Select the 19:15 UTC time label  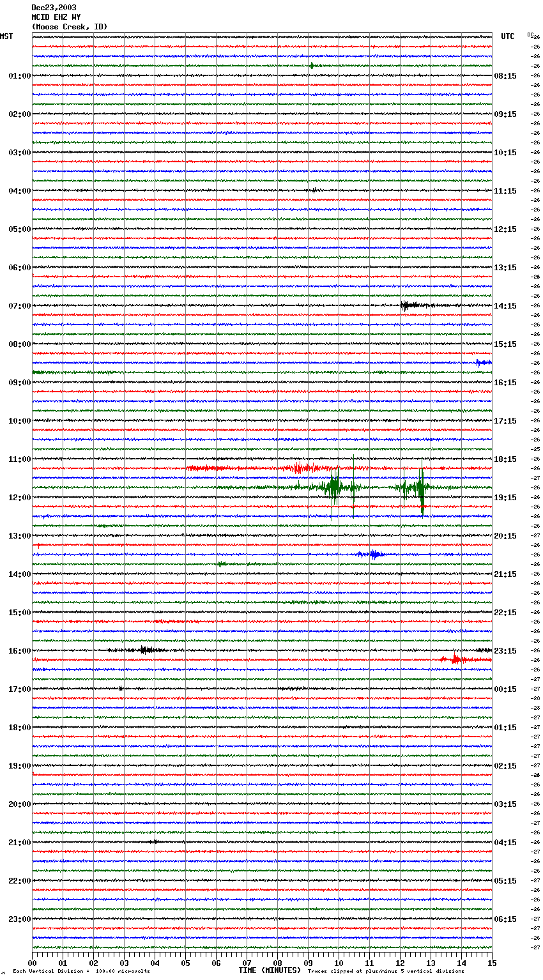click(x=505, y=498)
